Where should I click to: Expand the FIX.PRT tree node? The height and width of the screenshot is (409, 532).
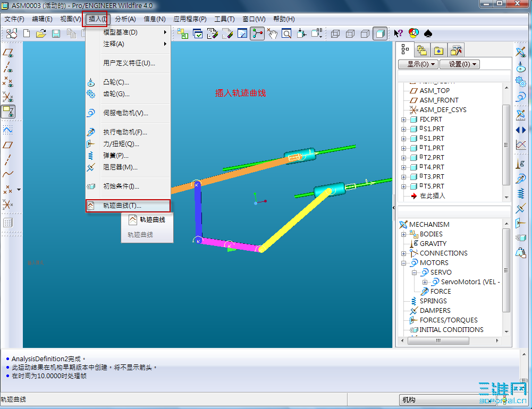[403, 120]
